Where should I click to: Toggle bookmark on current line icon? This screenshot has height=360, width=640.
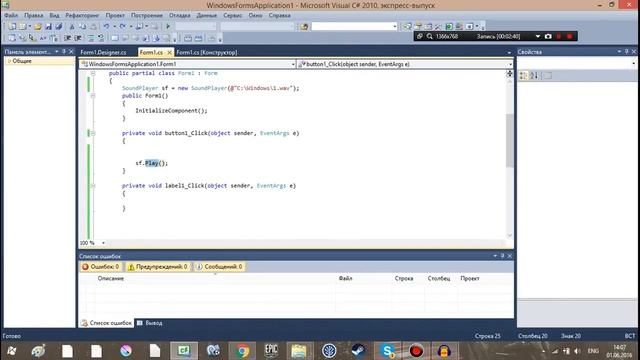115,38
